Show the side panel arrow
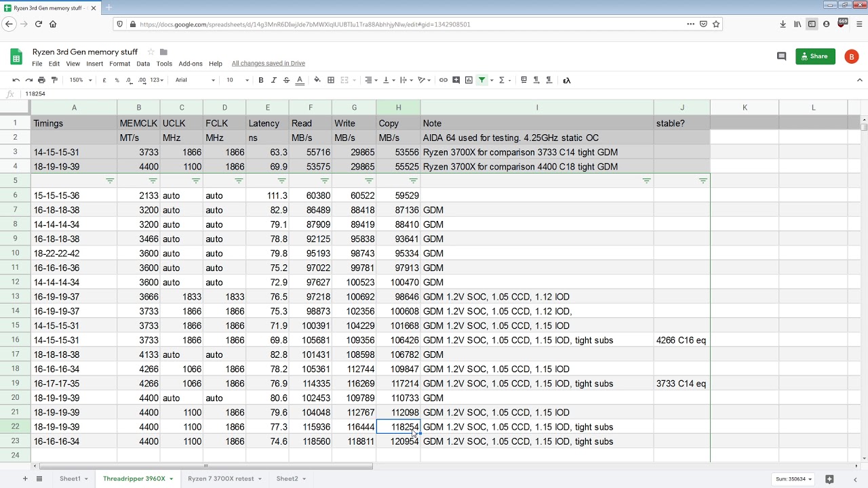The width and height of the screenshot is (868, 488). click(855, 479)
